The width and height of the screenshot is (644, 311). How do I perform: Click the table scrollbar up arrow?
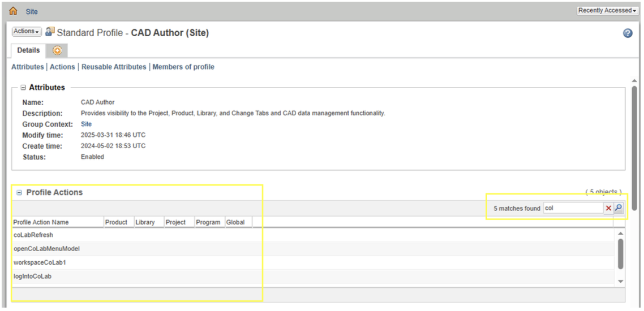pyautogui.click(x=621, y=234)
